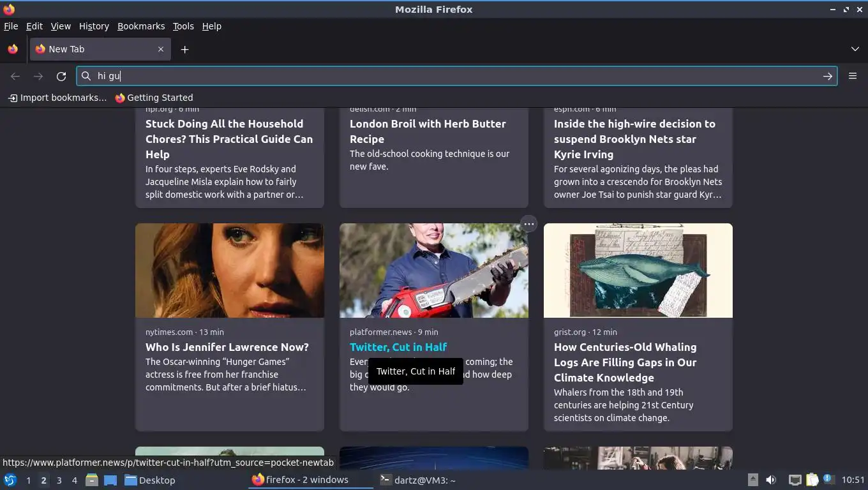Click the clipboard tray icon
This screenshot has width=868, height=490.
point(812,480)
